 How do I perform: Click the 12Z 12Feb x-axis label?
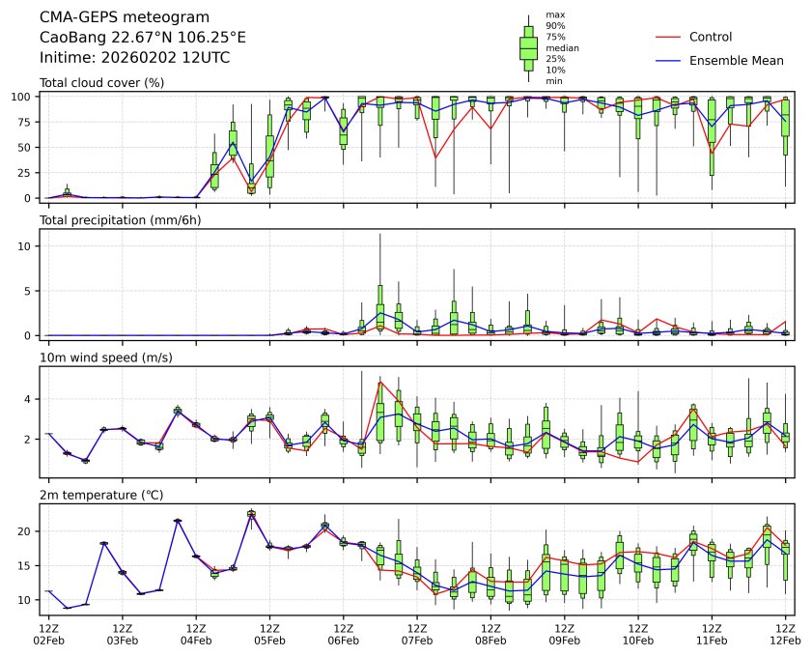click(x=785, y=633)
